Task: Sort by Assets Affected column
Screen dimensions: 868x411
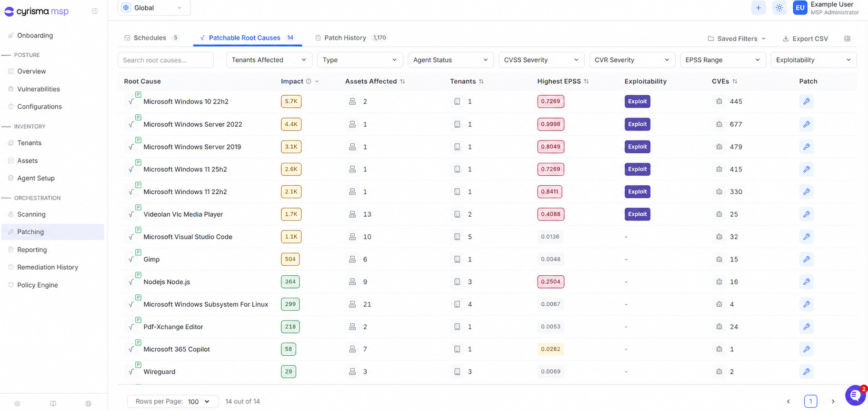Action: click(x=403, y=81)
